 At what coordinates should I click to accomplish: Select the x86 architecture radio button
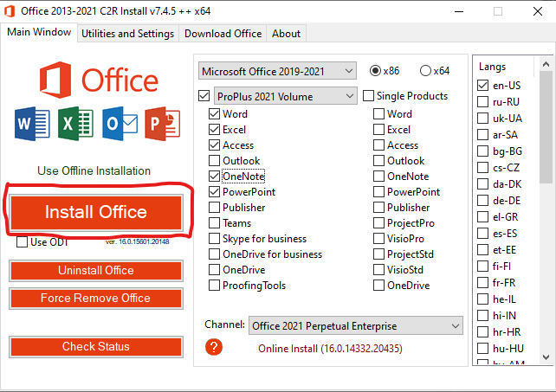pyautogui.click(x=375, y=71)
